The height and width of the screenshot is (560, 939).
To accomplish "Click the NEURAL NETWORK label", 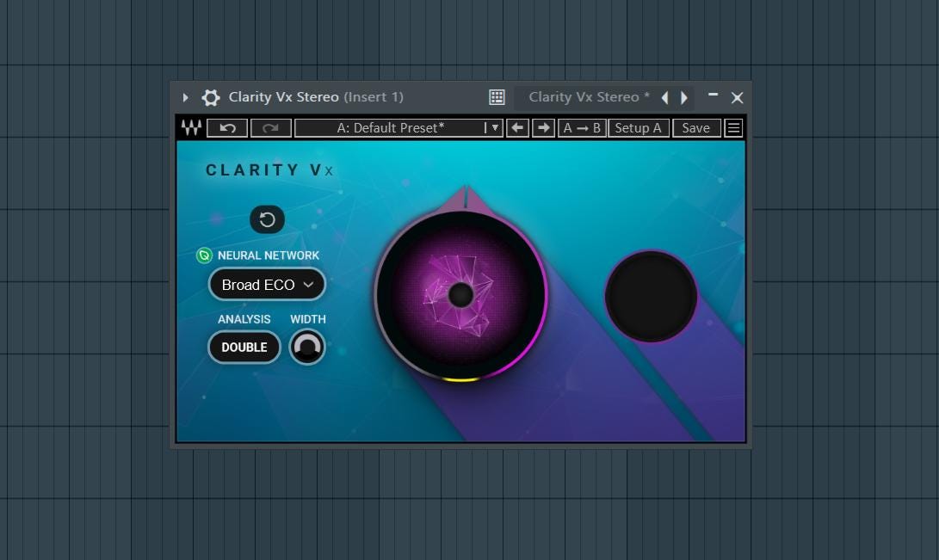I will [269, 255].
